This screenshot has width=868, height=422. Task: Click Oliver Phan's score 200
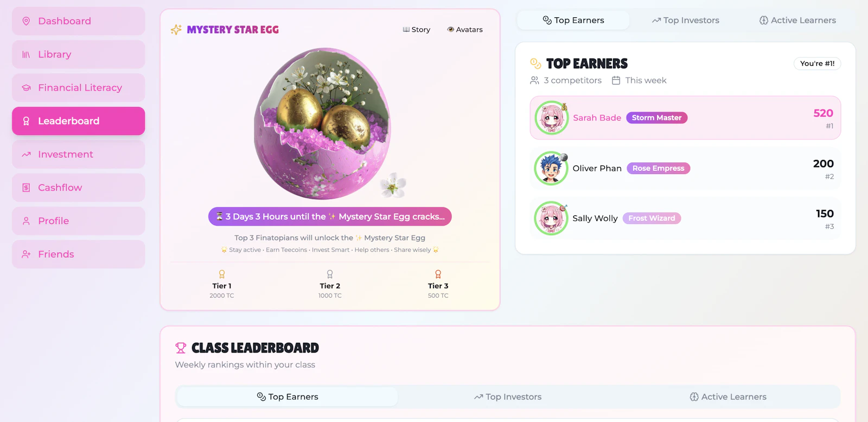(823, 163)
